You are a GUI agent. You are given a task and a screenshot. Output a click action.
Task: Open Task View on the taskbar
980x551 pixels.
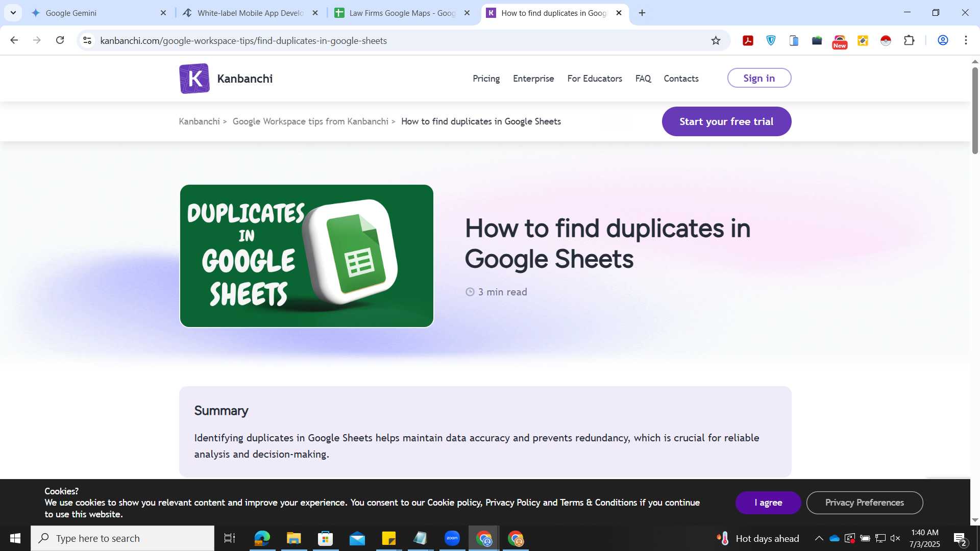[230, 538]
